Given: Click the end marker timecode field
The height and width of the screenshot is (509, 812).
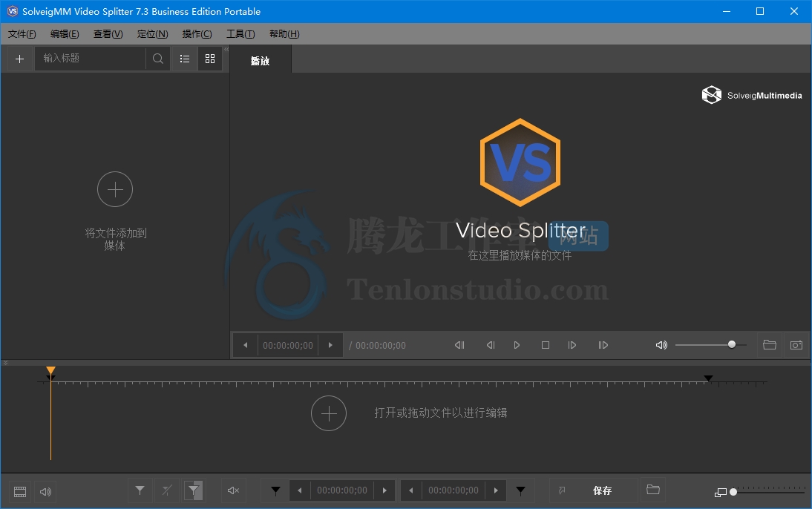Looking at the screenshot, I should pyautogui.click(x=454, y=490).
